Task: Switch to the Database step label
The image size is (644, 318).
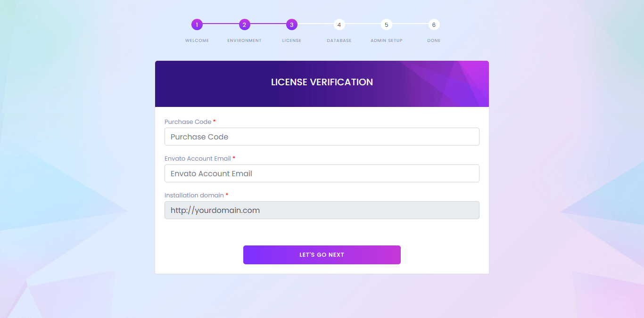Action: [x=339, y=41]
